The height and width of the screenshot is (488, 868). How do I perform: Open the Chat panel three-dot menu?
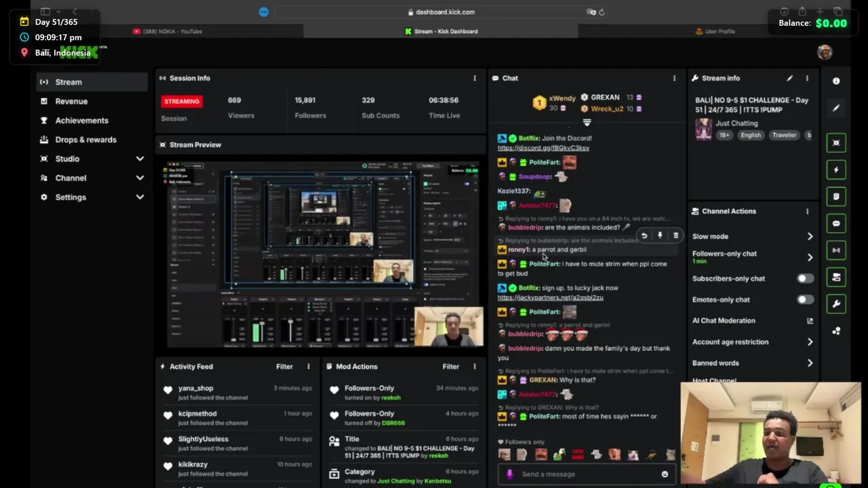[674, 79]
